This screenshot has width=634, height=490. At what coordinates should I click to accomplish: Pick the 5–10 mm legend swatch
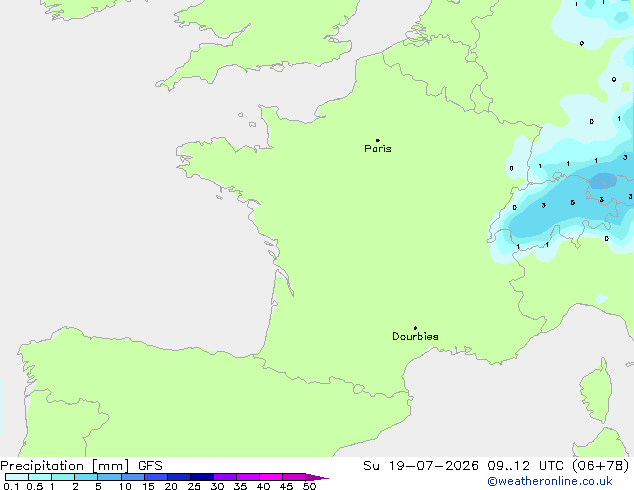click(110, 477)
